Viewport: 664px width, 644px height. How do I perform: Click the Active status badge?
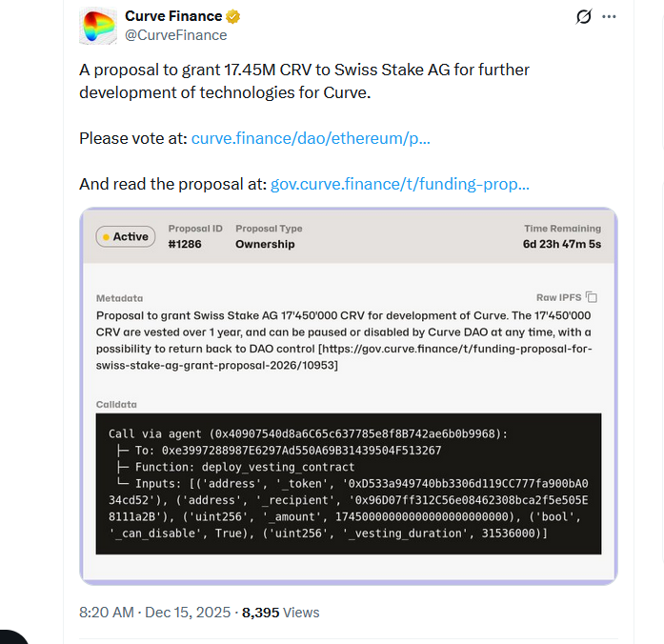[x=125, y=237]
